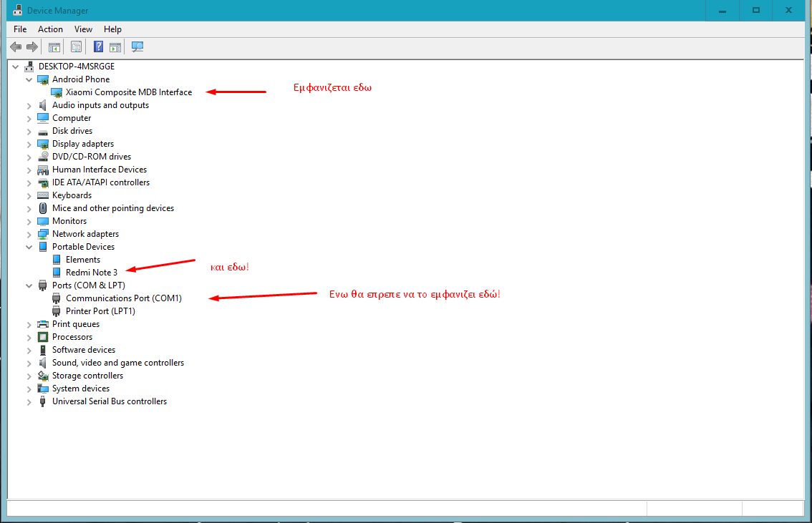812x523 pixels.
Task: Expand the Monitors category
Action: (x=29, y=221)
